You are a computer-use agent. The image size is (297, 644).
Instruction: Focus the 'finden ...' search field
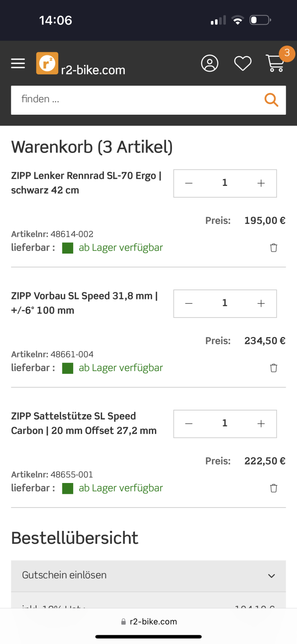[x=137, y=100]
